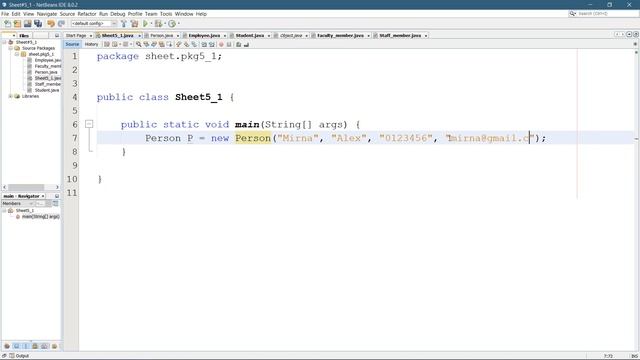
Task: Open the Run Project dropdown arrow
Action: coord(151,24)
